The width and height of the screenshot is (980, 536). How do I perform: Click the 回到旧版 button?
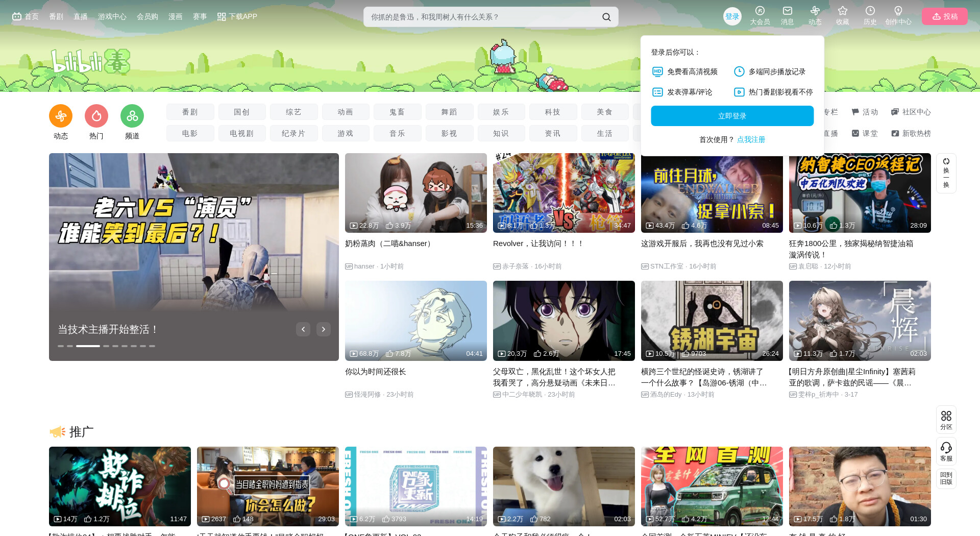946,479
